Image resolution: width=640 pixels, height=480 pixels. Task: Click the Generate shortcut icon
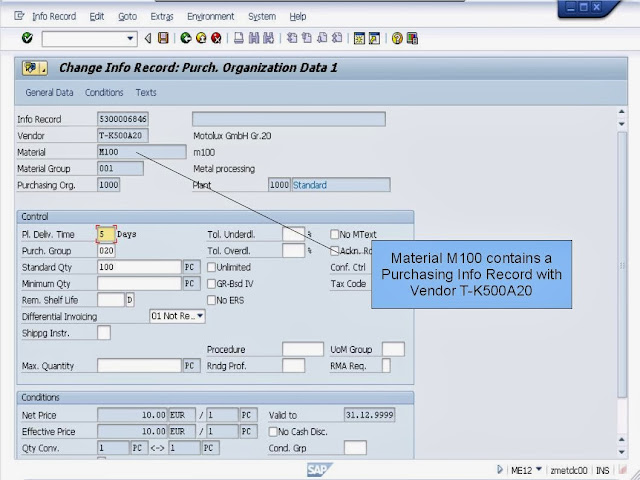pos(374,38)
